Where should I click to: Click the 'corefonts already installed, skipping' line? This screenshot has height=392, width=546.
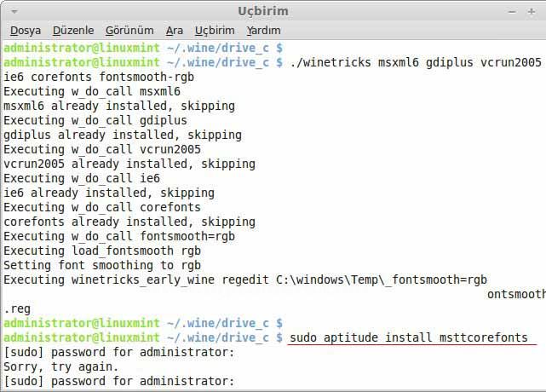click(127, 222)
